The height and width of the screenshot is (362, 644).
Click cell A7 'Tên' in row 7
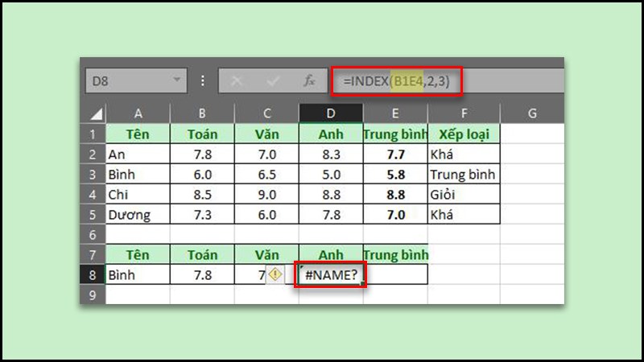click(x=138, y=255)
